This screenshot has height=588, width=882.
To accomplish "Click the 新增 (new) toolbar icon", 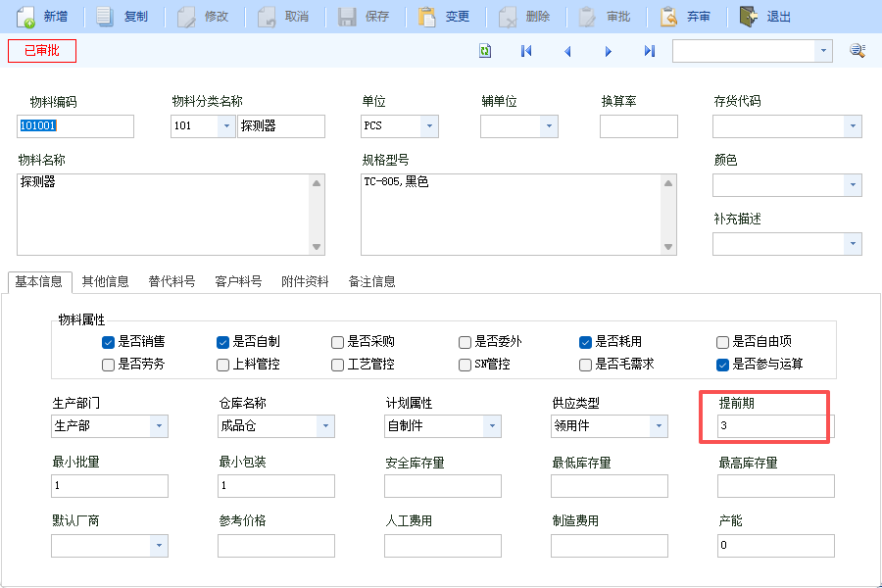I will [x=25, y=17].
